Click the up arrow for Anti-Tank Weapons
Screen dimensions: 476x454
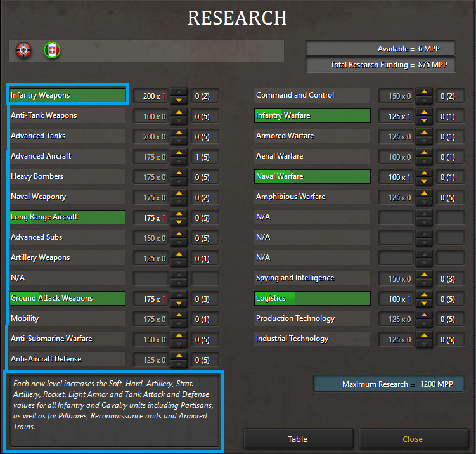[x=179, y=112]
